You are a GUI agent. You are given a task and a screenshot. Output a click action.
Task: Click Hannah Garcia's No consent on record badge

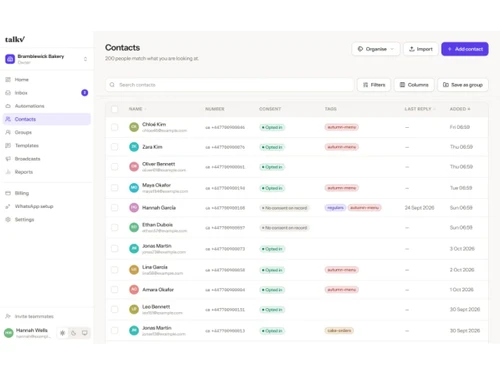tap(284, 208)
